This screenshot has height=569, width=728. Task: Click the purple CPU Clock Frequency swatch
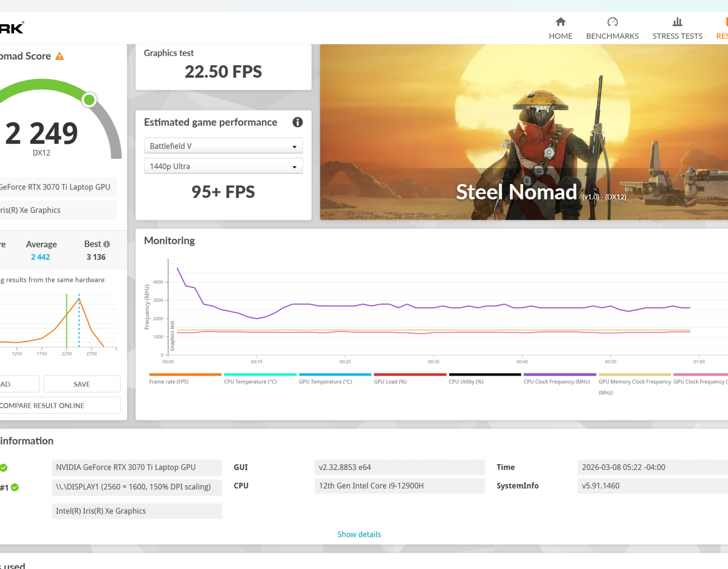click(560, 374)
